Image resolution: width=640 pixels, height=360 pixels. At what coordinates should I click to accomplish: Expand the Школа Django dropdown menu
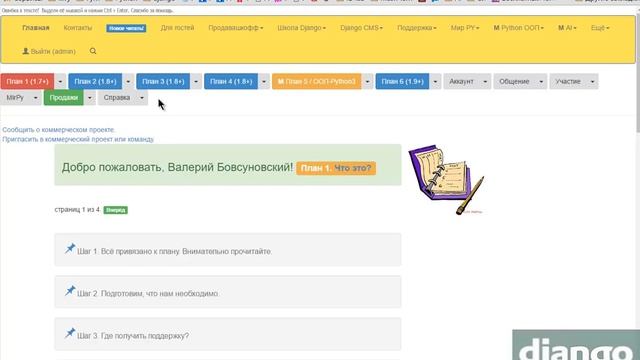[302, 28]
